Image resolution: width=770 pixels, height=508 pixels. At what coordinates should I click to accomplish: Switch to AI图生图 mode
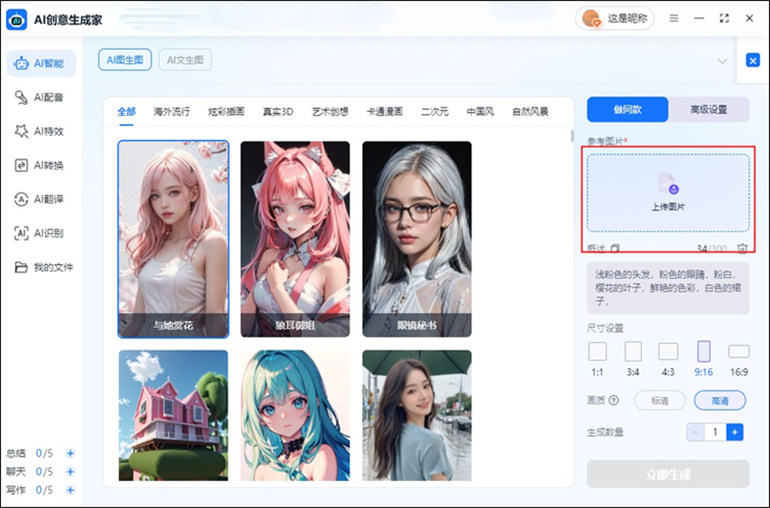(125, 59)
